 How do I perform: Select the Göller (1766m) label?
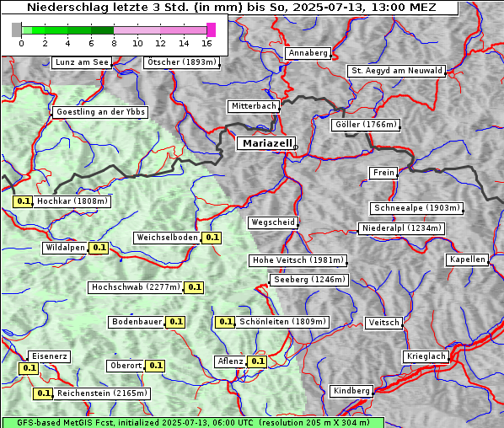pos(366,125)
